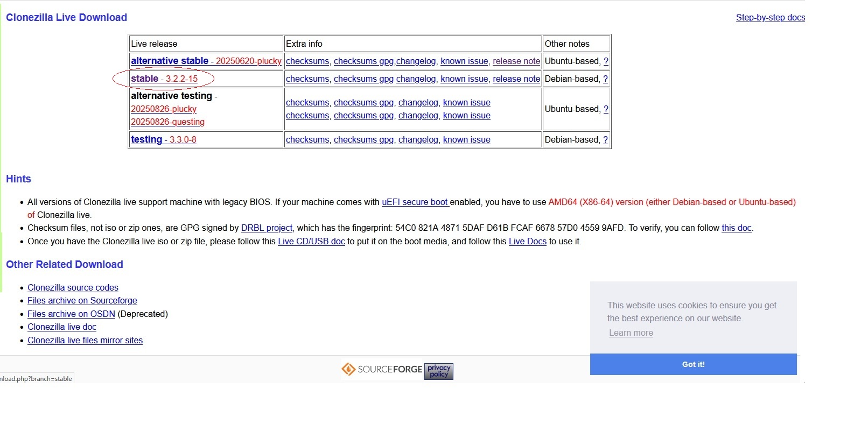Click the SourceForge logo

382,369
